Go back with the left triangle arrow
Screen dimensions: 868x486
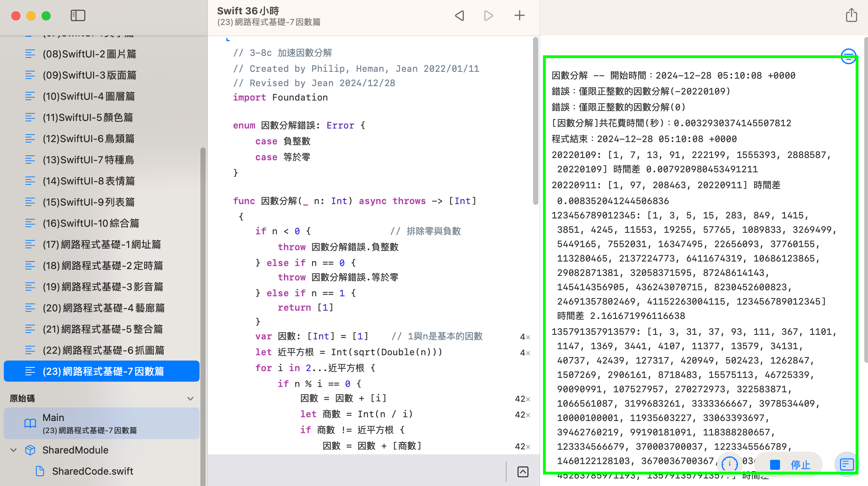point(459,15)
